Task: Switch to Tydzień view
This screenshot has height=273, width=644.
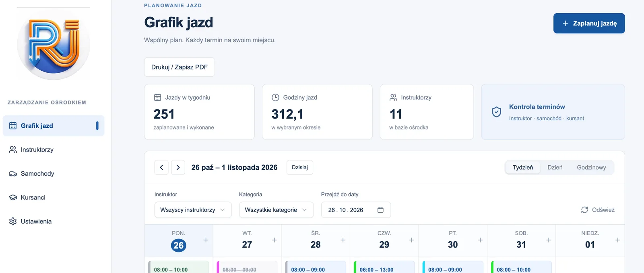Action: click(x=523, y=167)
